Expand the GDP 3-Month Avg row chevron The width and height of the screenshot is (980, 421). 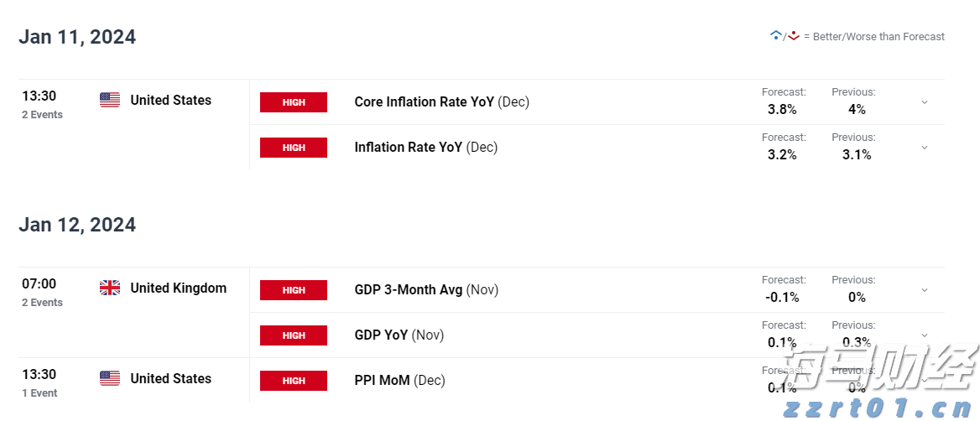click(x=925, y=290)
